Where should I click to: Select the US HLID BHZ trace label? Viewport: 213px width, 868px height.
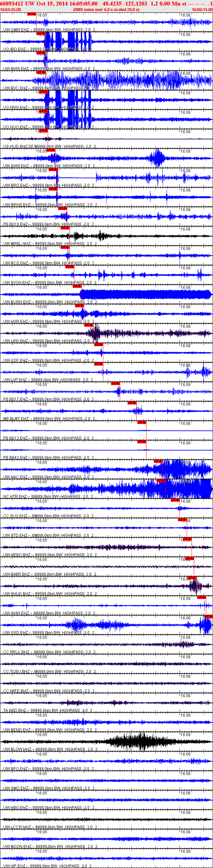50,147
